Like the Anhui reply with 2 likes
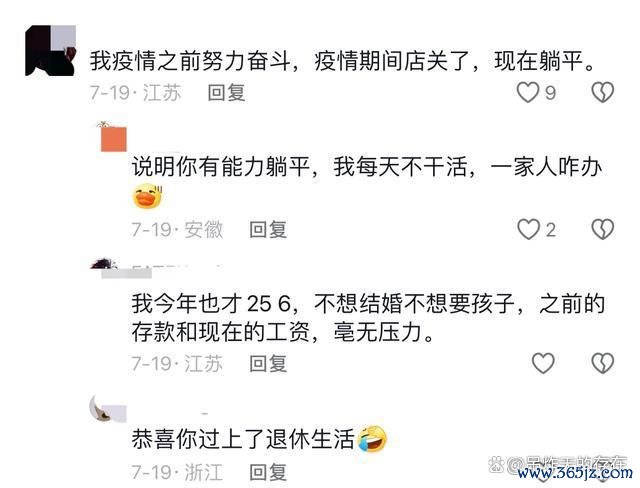 tap(529, 229)
